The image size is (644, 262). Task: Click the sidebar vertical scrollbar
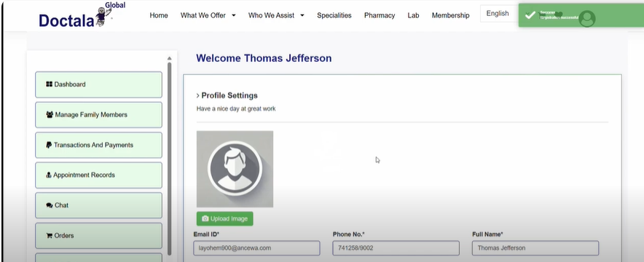coord(169,158)
